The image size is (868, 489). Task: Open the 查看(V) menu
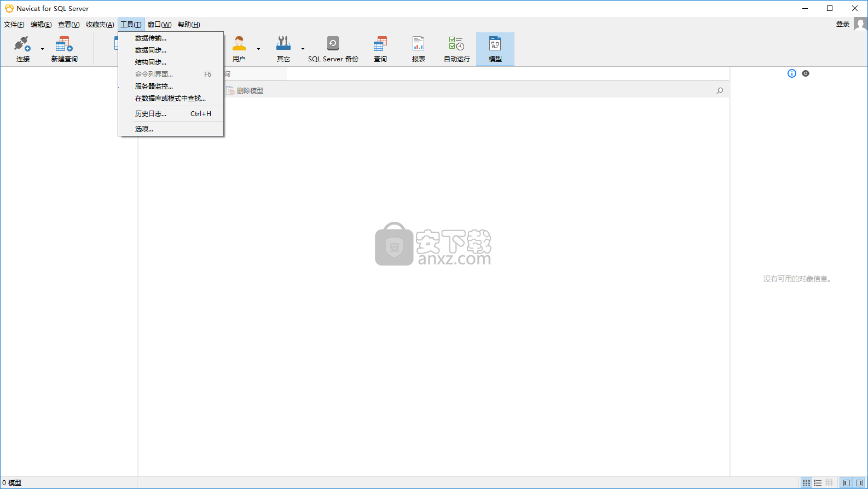pos(69,25)
